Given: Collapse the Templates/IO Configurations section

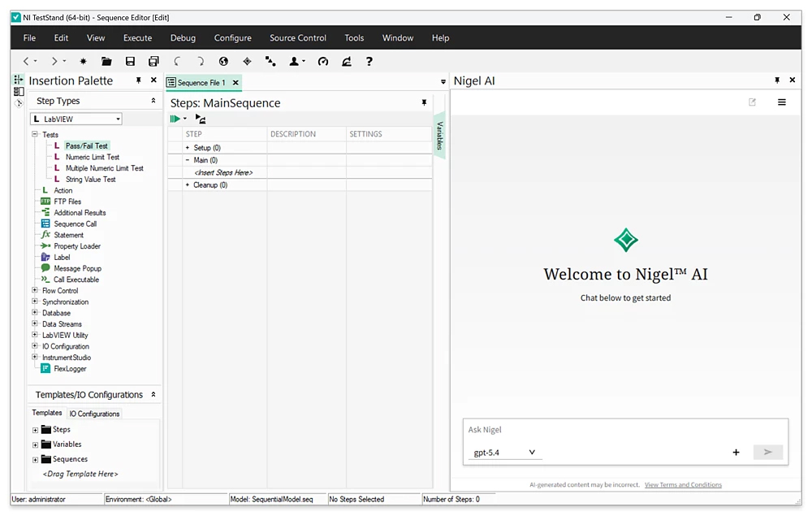Looking at the screenshot, I should [x=153, y=394].
